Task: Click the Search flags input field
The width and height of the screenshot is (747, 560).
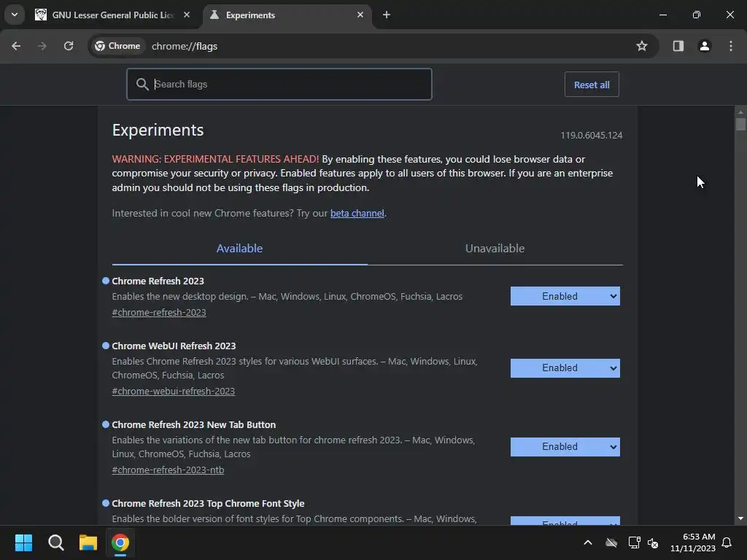Action: [279, 85]
